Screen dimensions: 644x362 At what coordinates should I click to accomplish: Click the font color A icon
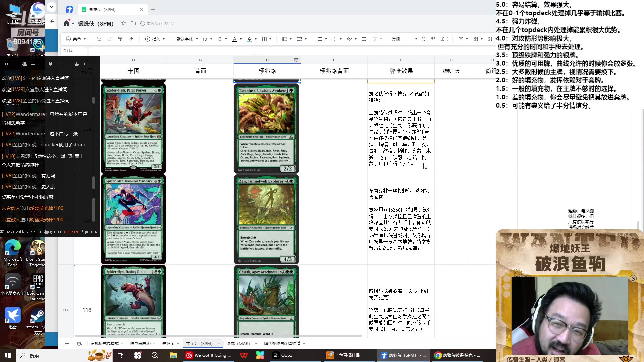coord(235,39)
